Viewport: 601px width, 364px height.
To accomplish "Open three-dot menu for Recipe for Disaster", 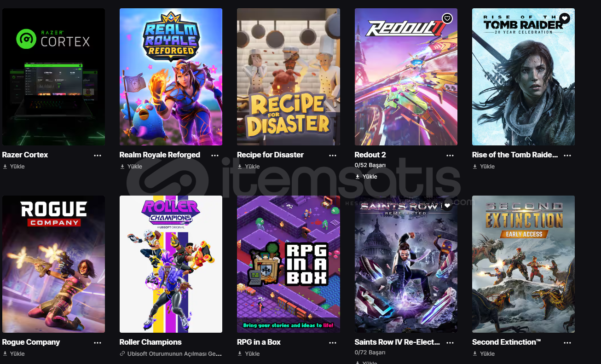I will tap(333, 156).
